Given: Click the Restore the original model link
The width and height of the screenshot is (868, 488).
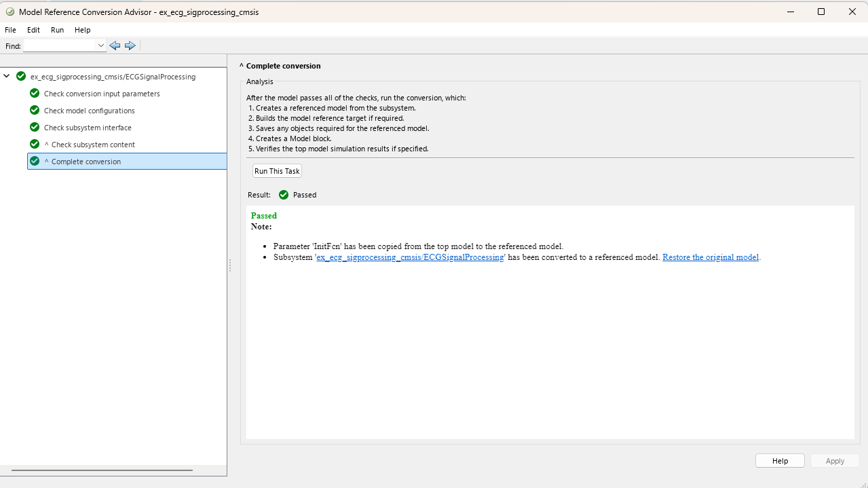Looking at the screenshot, I should coord(710,257).
